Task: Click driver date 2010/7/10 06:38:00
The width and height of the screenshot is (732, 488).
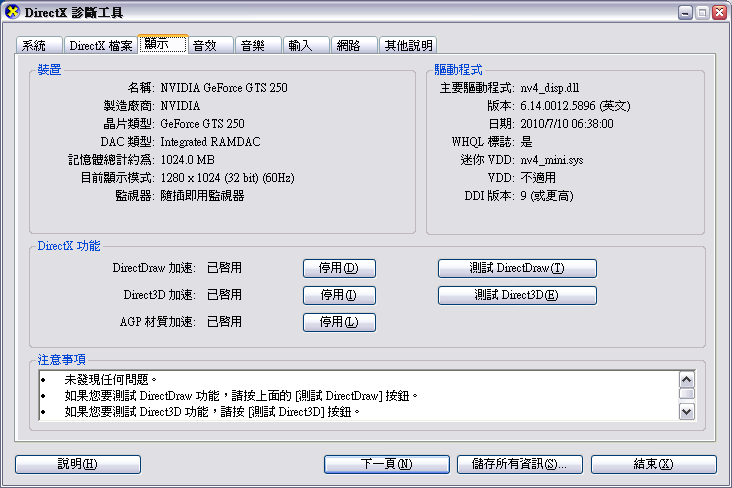Action: (x=567, y=124)
